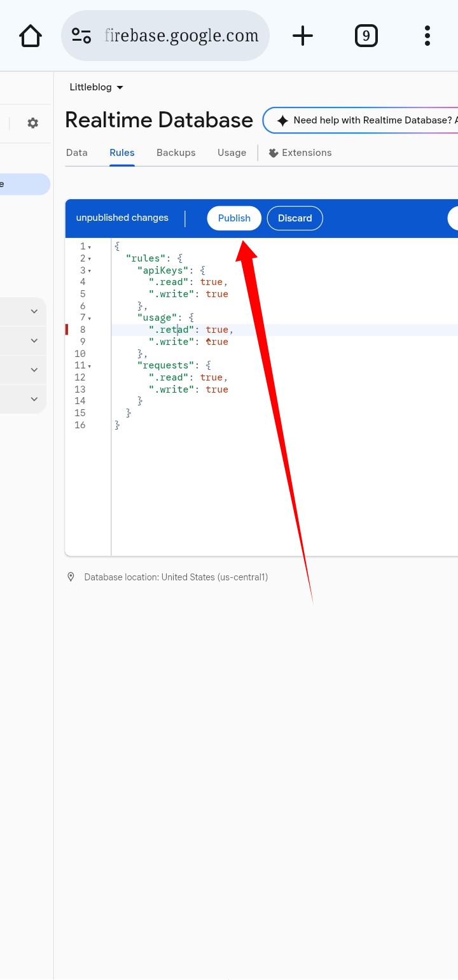Open the Littleblog project dropdown
Screen dimensions: 458x980
coord(97,87)
